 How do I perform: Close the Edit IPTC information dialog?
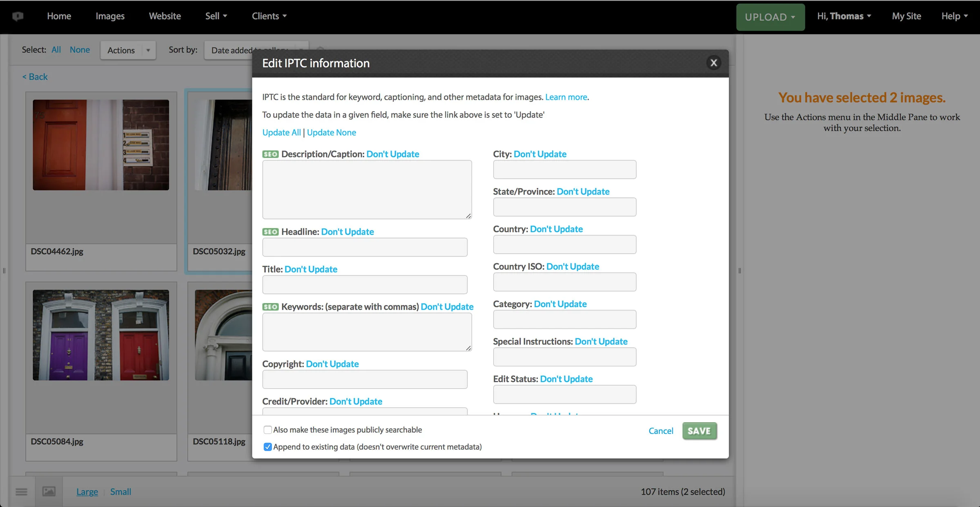click(713, 63)
